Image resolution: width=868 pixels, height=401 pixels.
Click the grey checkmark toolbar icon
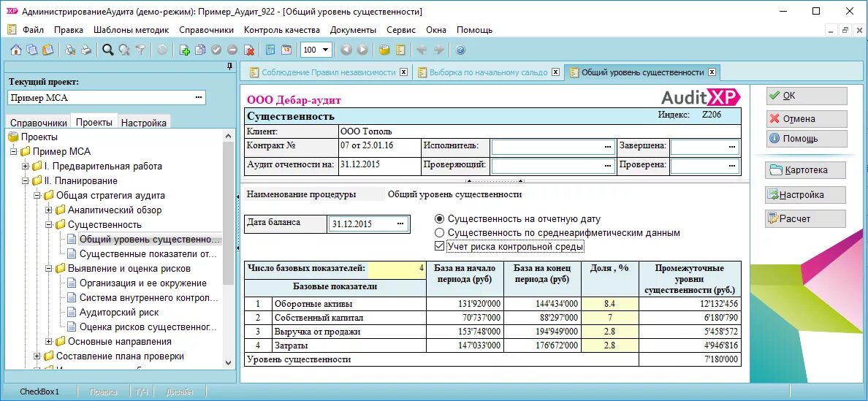(216, 50)
